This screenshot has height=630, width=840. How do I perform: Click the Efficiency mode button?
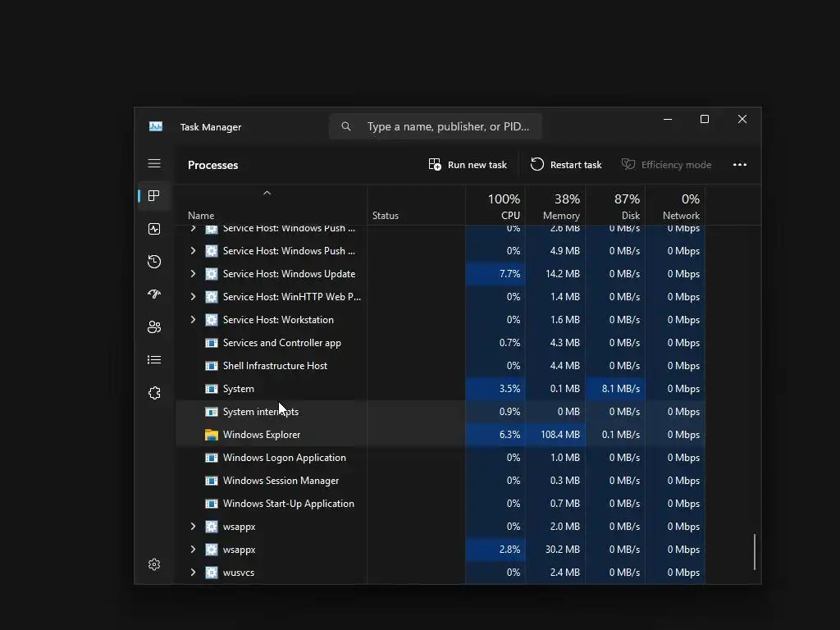point(666,164)
